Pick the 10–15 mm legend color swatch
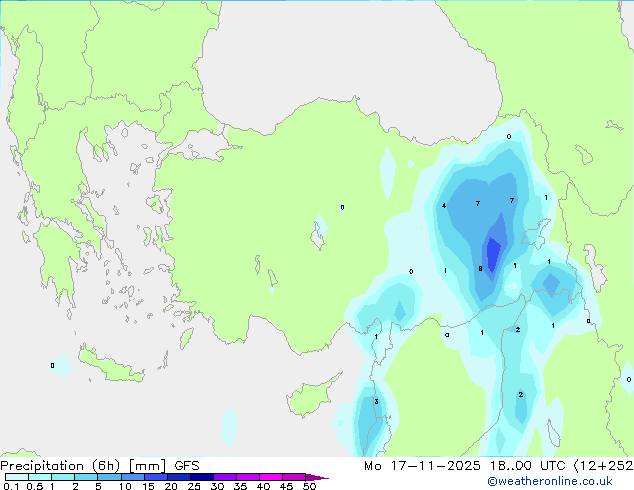The height and width of the screenshot is (490, 634). coord(132,477)
